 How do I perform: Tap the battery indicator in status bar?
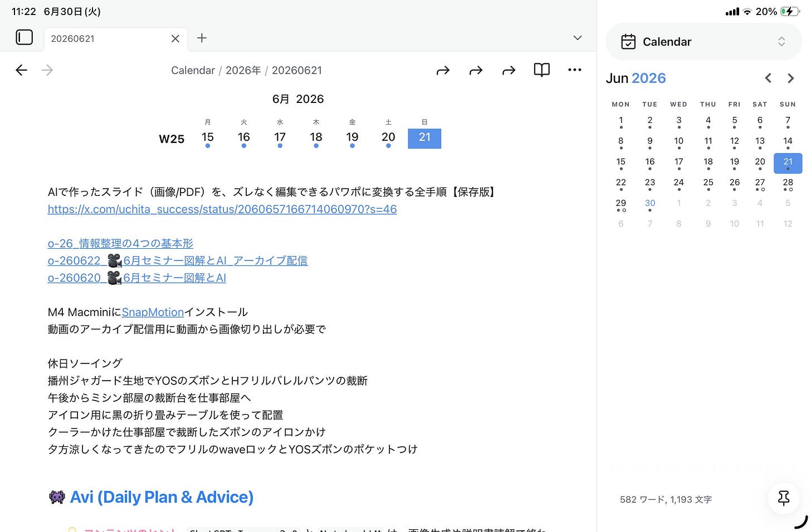(x=790, y=12)
